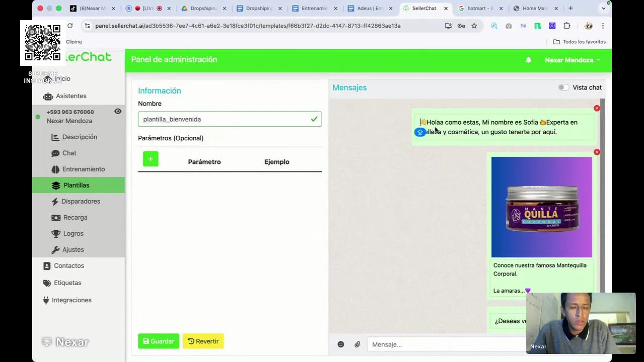
Task: Open the Etiquetas tags page
Action: point(62,283)
